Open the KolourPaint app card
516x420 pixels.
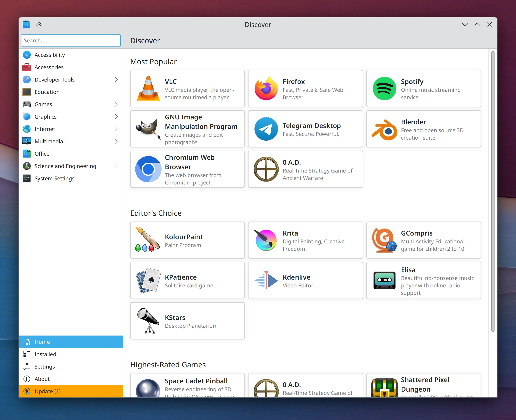(x=187, y=240)
